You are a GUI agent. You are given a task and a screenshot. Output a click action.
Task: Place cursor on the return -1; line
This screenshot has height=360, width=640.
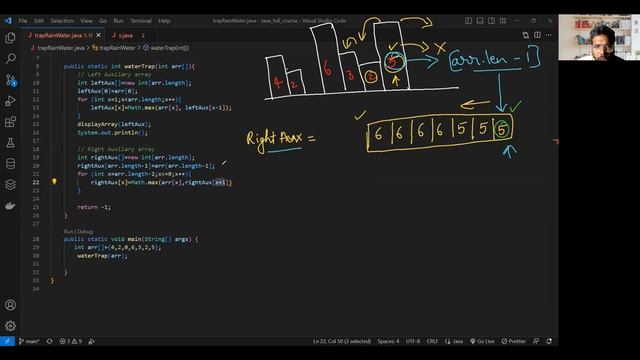[94, 207]
